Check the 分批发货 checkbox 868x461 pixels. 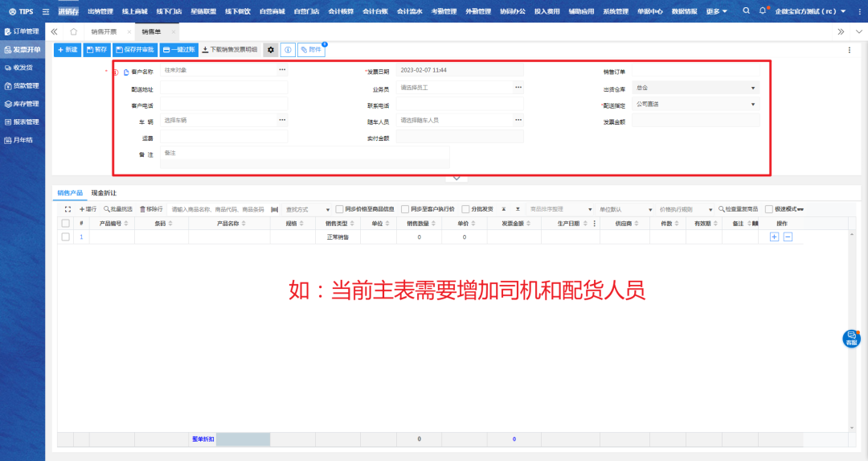[x=465, y=209]
